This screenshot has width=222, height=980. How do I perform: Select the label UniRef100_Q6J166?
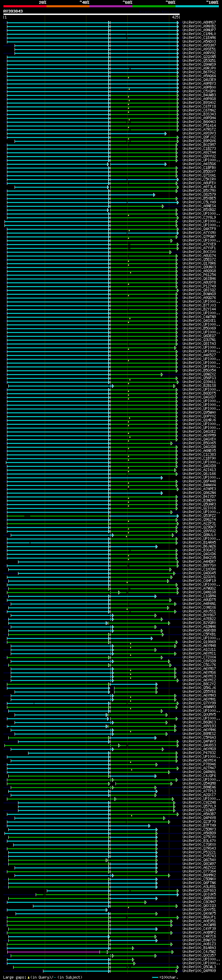tap(199, 473)
